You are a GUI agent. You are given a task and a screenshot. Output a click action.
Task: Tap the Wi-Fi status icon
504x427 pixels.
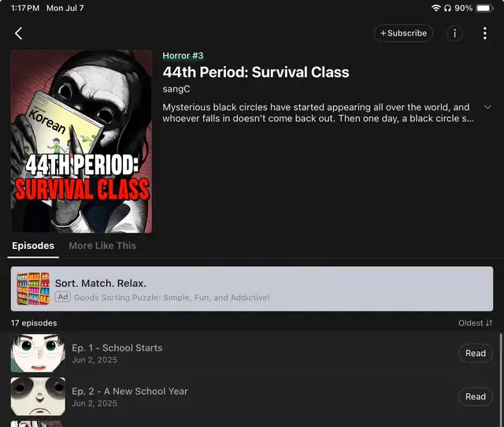[435, 8]
